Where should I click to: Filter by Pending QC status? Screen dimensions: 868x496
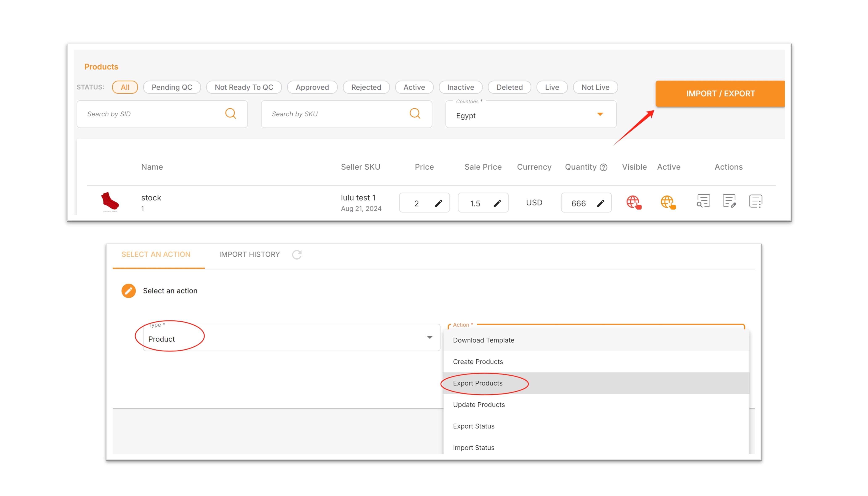pyautogui.click(x=172, y=87)
